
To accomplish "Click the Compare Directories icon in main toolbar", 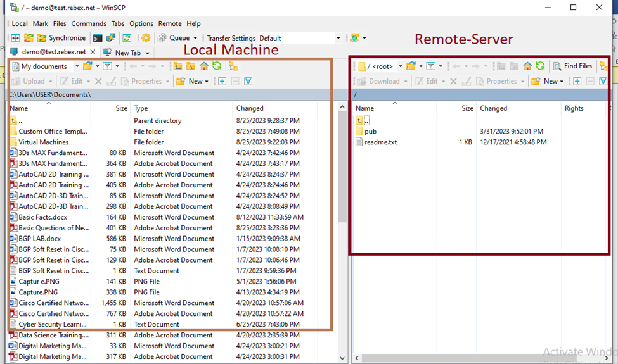I will coord(15,38).
